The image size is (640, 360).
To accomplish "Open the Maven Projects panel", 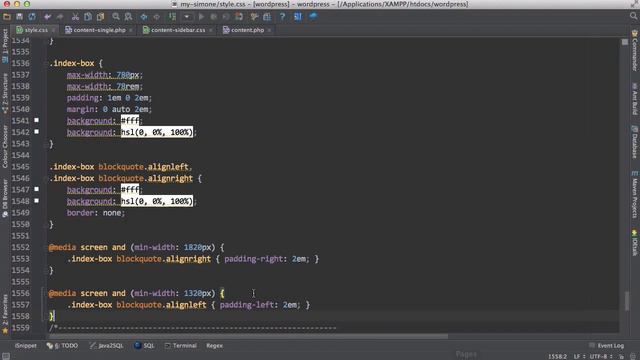I will point(635,195).
